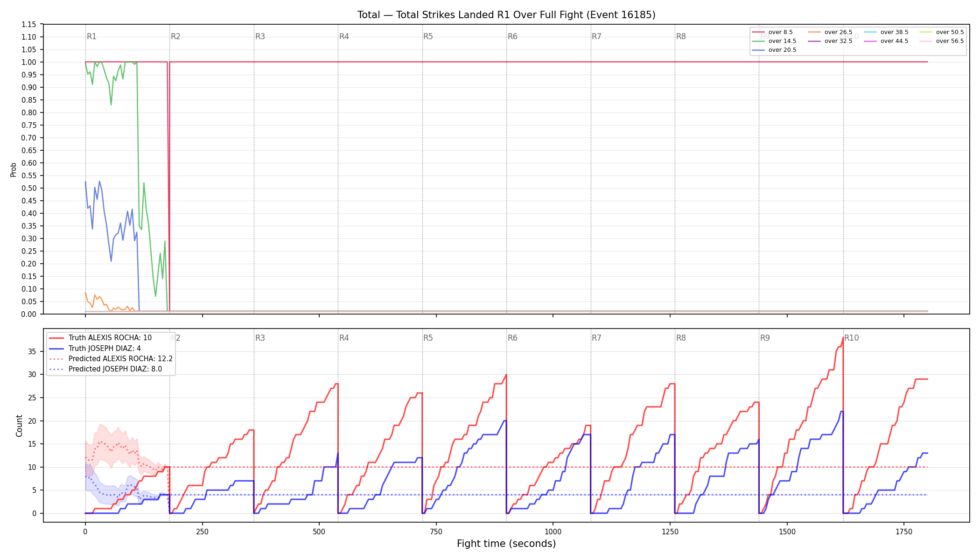Select the 'over 8.5' legend label
Viewport: 980px width, 560px height.
click(780, 32)
